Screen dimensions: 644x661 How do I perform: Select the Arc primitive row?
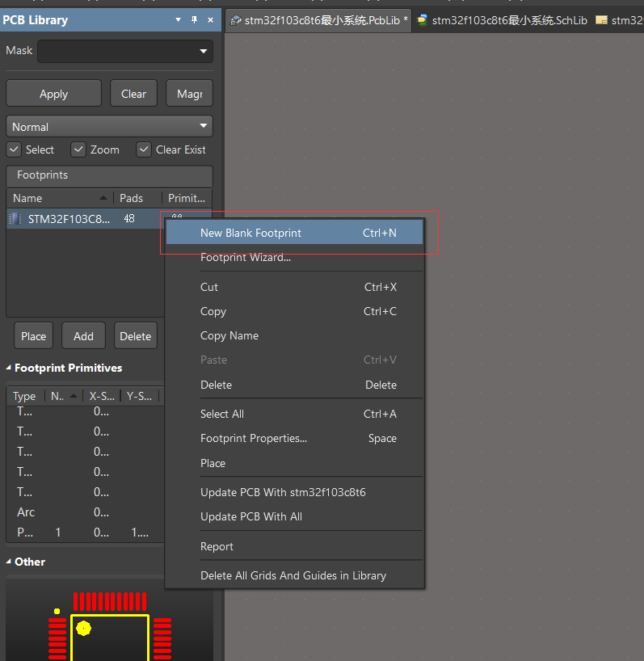(85, 512)
